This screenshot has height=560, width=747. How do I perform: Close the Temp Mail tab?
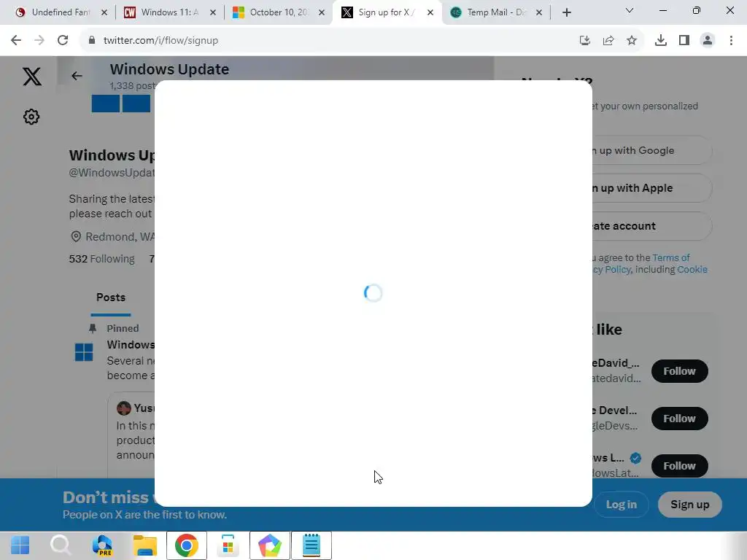click(x=539, y=12)
